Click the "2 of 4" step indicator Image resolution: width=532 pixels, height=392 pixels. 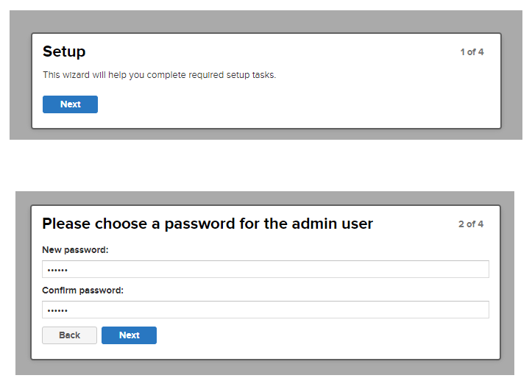471,224
